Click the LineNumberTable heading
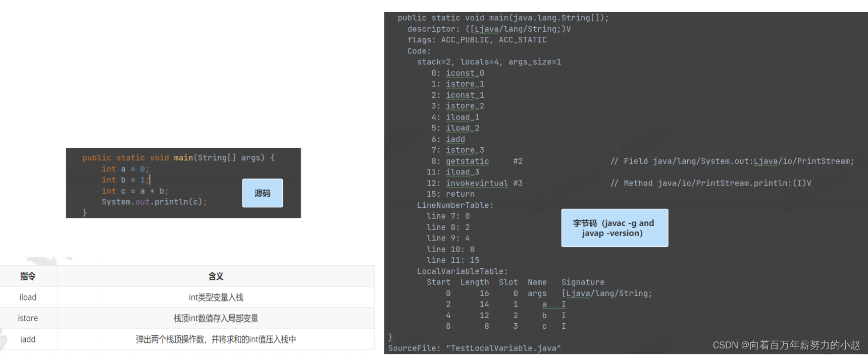868x355 pixels. 455,205
